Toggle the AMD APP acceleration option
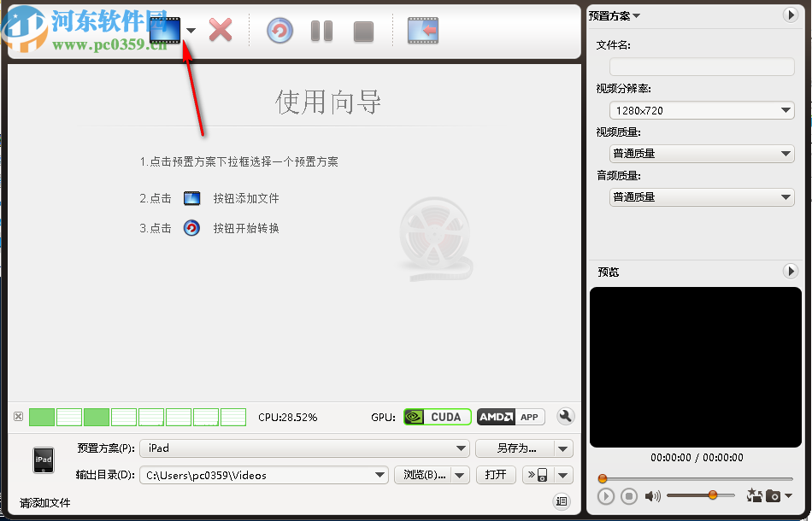 tap(510, 417)
